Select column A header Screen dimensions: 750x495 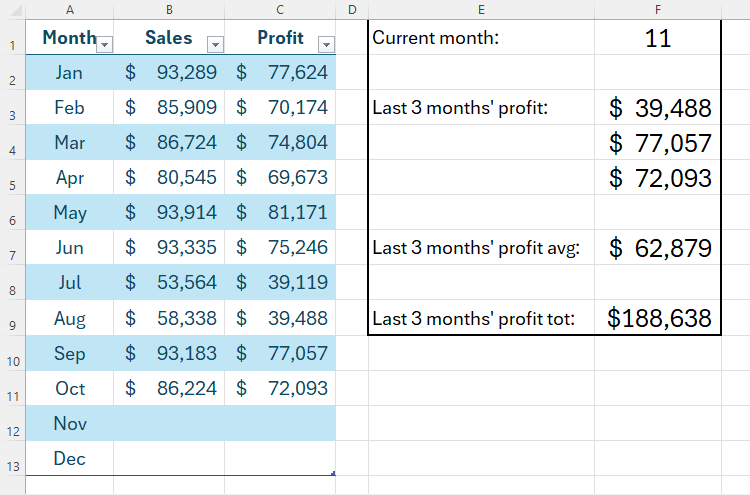point(69,10)
